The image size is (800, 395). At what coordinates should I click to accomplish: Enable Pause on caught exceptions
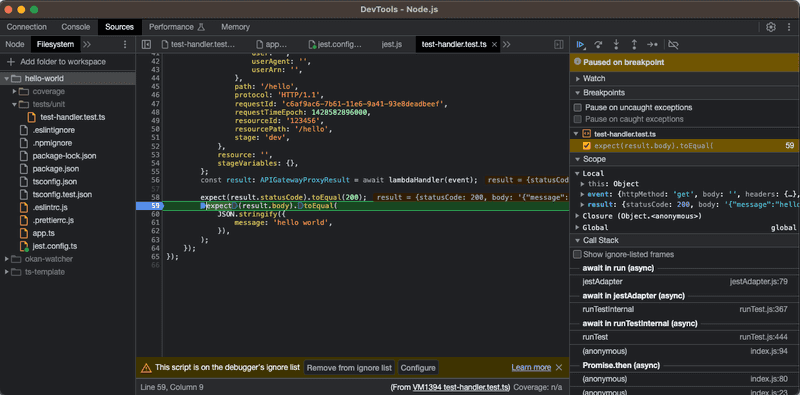(x=578, y=119)
